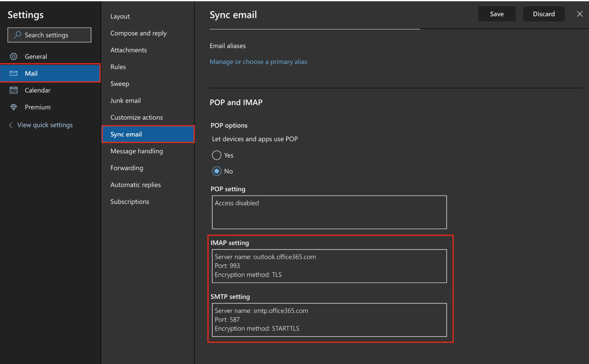Click the Calendar icon in sidebar

[x=14, y=90]
